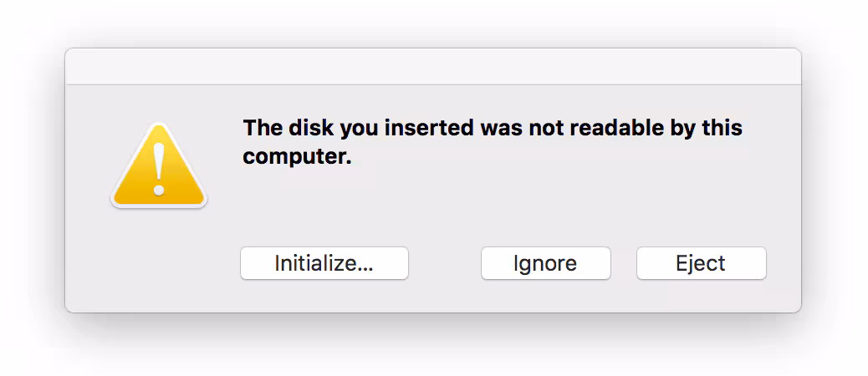Viewport: 868px width, 376px height.
Task: Click the bold 'not readable' alert heading
Action: (x=492, y=129)
